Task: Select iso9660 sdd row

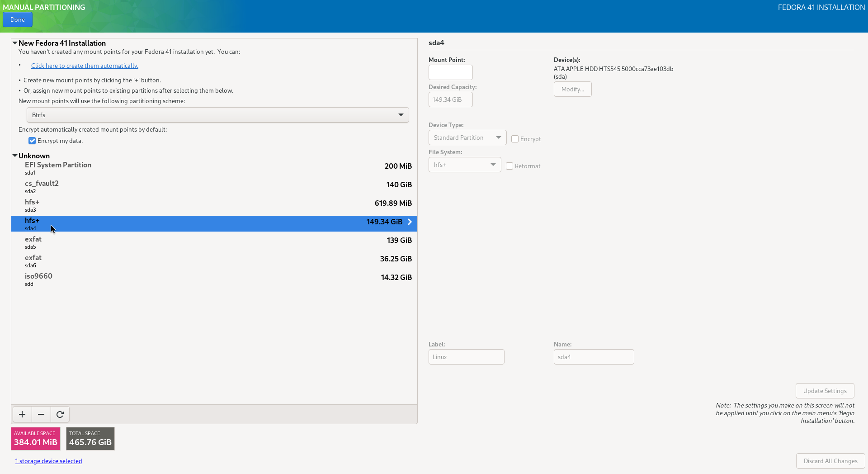Action: 214,279
